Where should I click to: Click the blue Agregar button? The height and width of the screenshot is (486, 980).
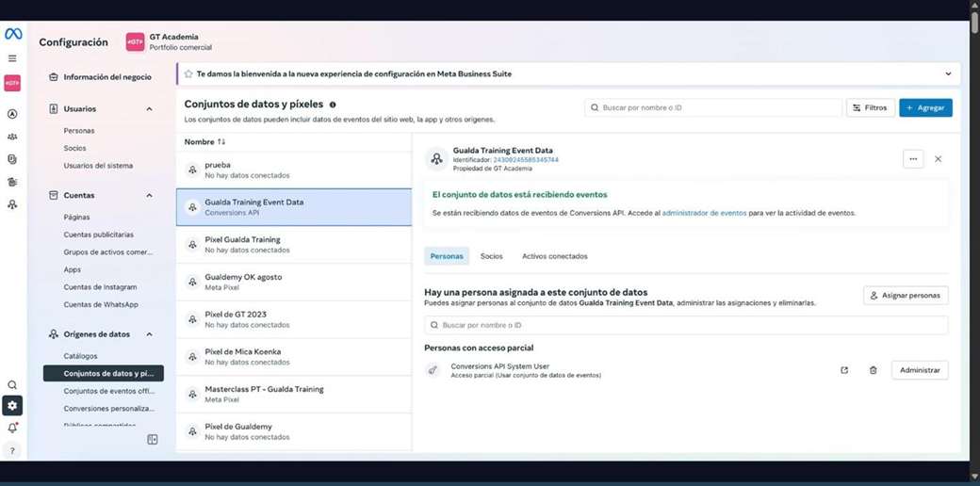pyautogui.click(x=925, y=107)
